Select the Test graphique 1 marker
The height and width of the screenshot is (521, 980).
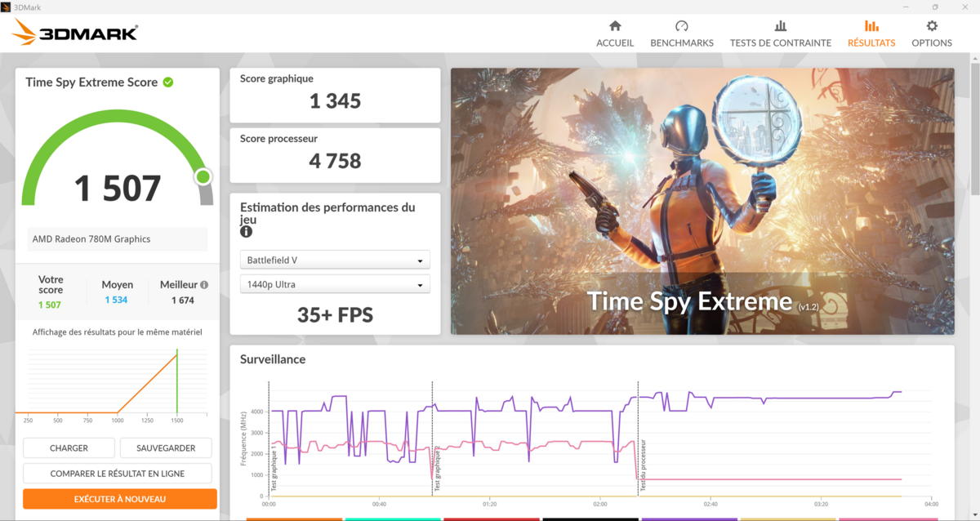274,469
